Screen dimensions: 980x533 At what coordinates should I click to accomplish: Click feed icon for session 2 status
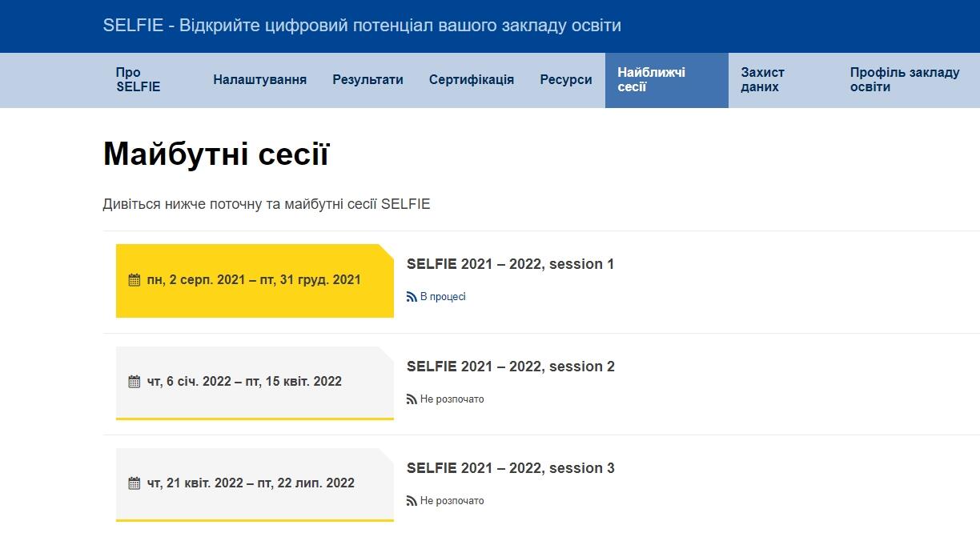412,399
